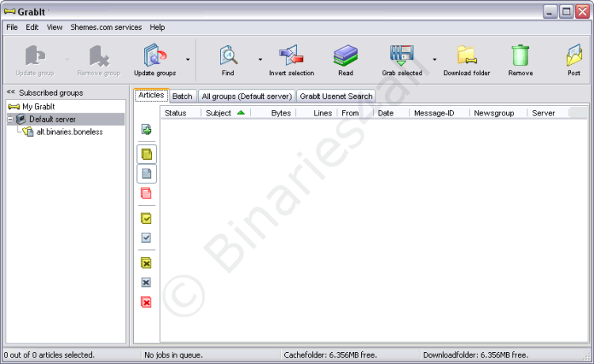Open the GrabIt Usenet Search tab

(336, 96)
